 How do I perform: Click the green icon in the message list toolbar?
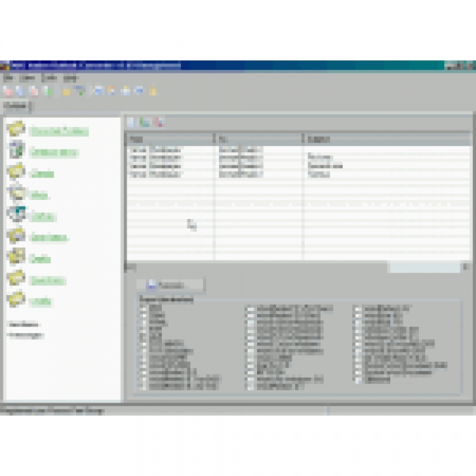click(x=145, y=122)
